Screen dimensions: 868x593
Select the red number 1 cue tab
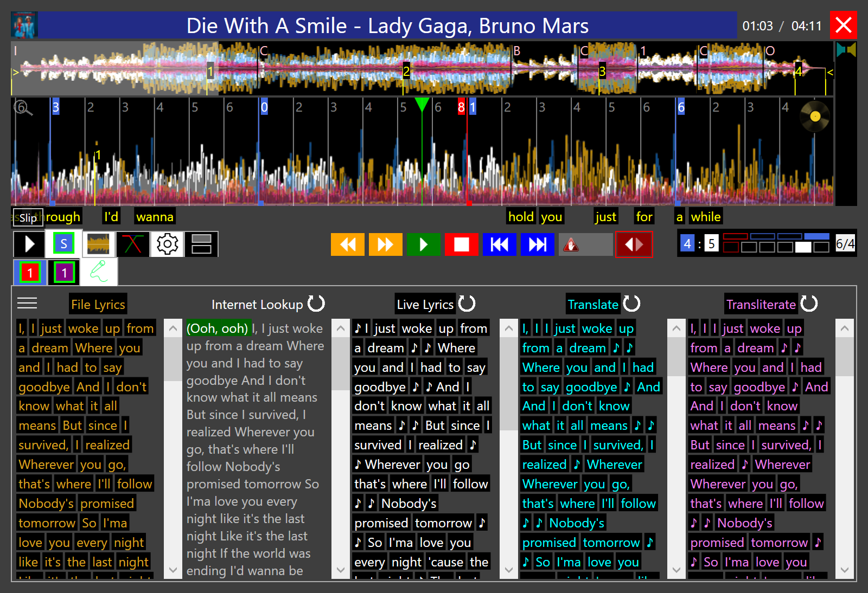click(x=30, y=273)
